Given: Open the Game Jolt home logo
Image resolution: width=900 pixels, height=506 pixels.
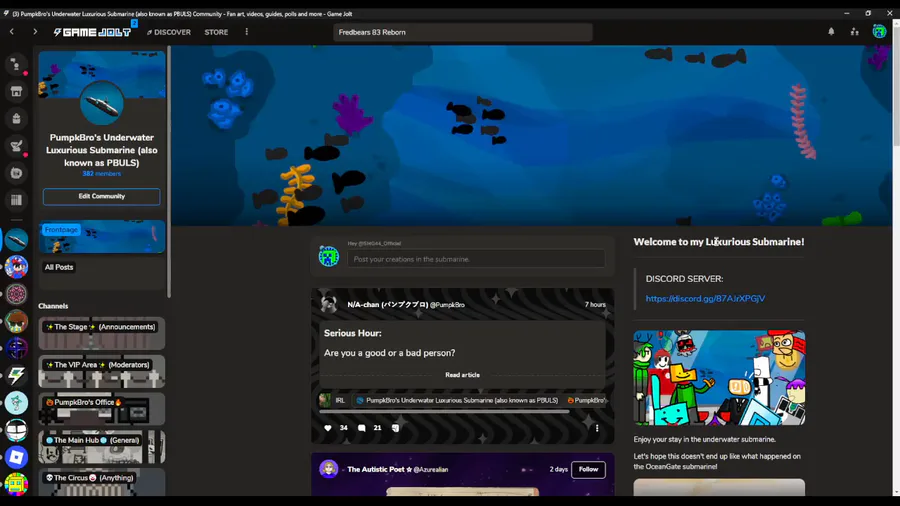Looking at the screenshot, I should (92, 32).
